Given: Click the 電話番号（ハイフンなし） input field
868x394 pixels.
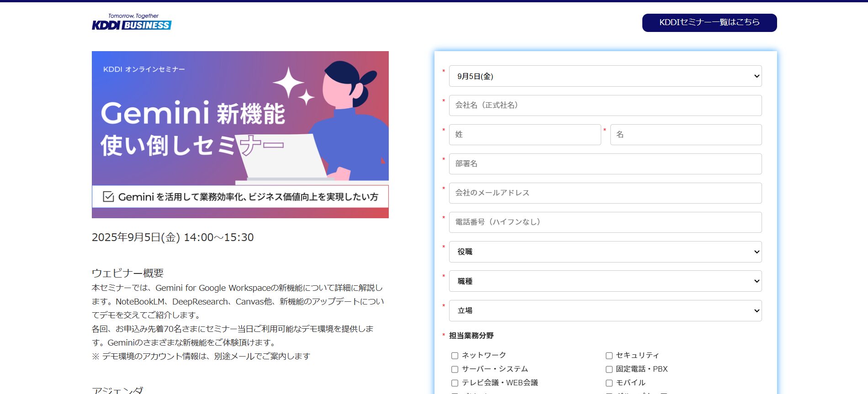Looking at the screenshot, I should [x=605, y=222].
